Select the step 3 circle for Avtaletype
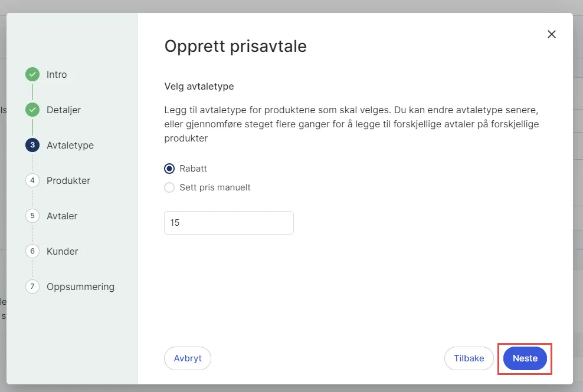583x392 pixels. 32,145
